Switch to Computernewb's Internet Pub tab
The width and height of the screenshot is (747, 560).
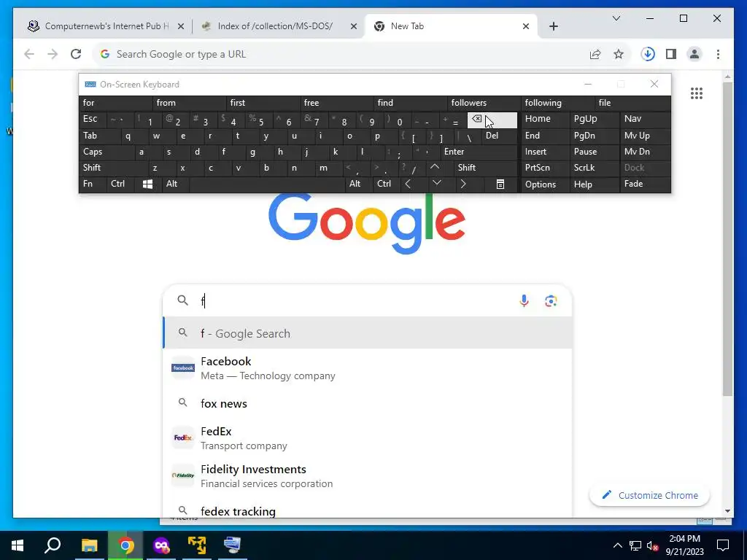coord(106,26)
